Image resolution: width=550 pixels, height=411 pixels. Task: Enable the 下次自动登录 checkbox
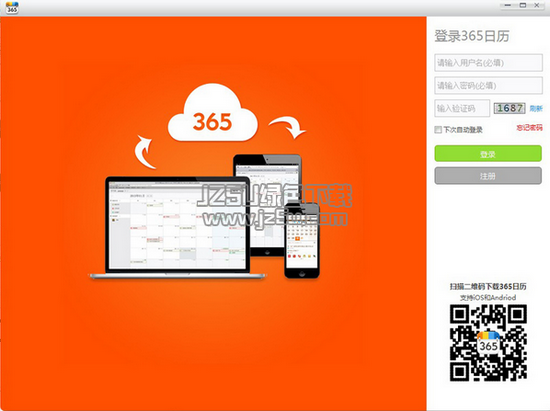pos(438,129)
